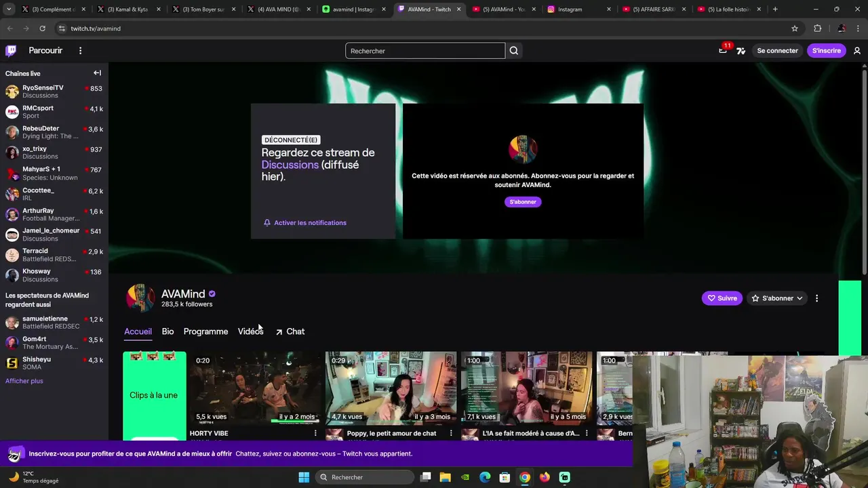Viewport: 868px width, 488px height.
Task: Click the bell icon next to Activer les notifications
Action: point(267,222)
